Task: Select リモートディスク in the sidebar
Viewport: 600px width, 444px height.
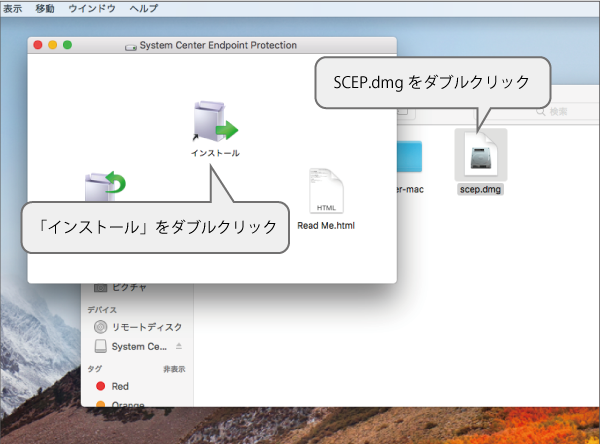Action: coord(147,327)
